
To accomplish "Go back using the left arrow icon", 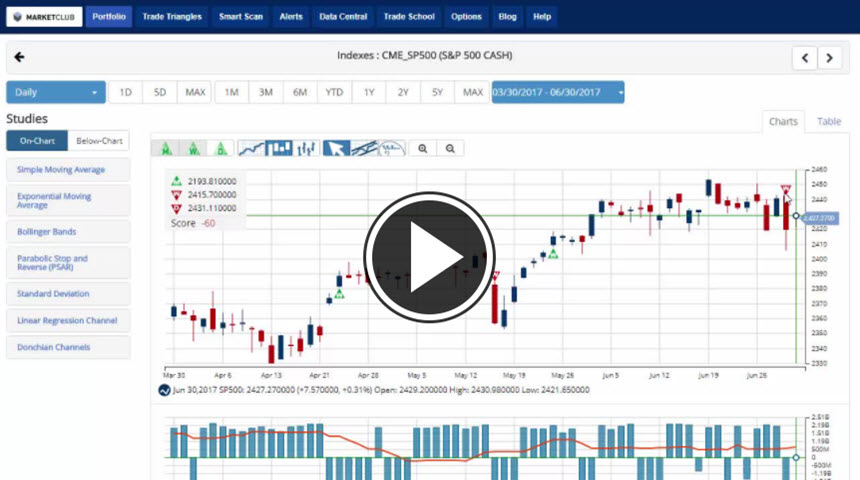I will pyautogui.click(x=19, y=57).
